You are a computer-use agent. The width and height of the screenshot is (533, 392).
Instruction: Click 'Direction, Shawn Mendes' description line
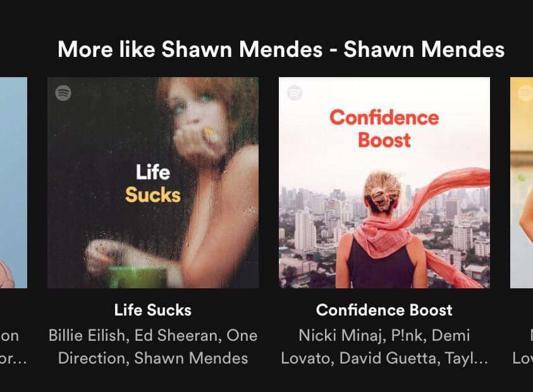(x=153, y=358)
